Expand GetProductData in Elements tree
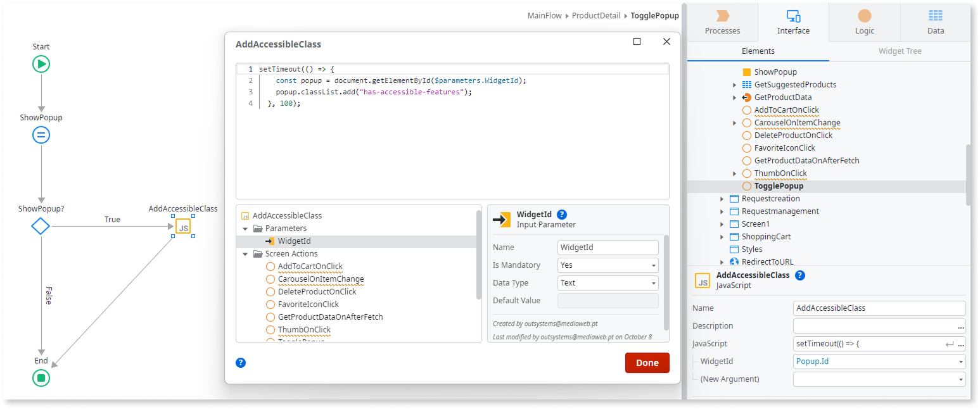Viewport: 980px width, 409px height. (x=735, y=98)
